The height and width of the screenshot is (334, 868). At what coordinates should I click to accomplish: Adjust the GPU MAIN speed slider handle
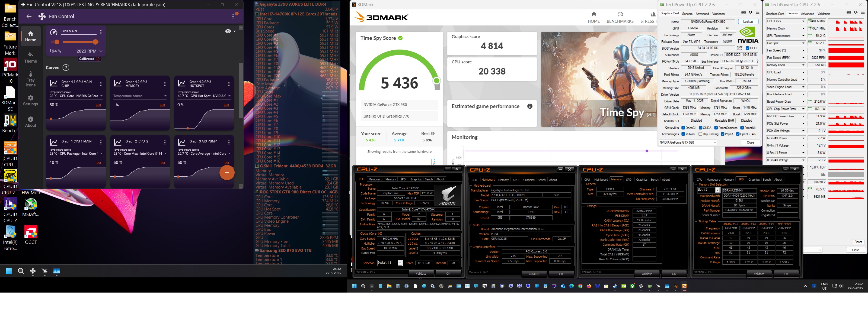[x=95, y=42]
